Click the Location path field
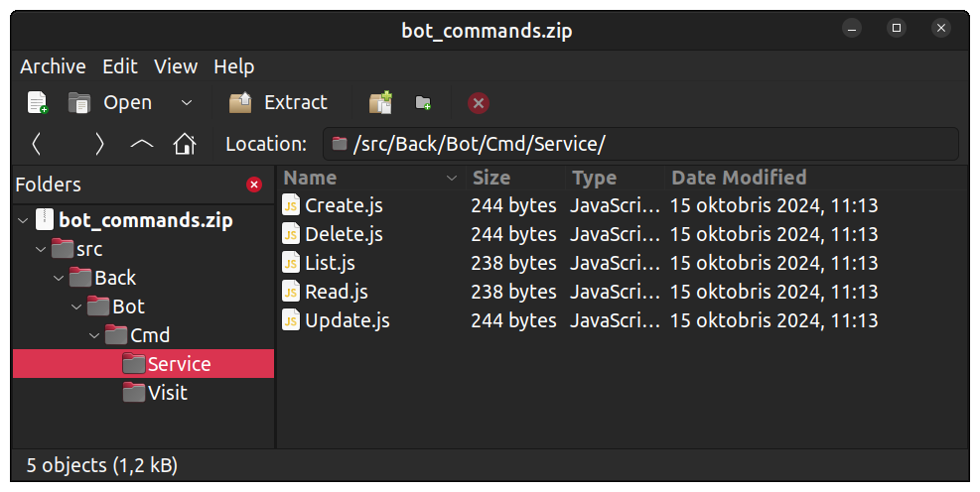This screenshot has width=980, height=492. click(640, 144)
